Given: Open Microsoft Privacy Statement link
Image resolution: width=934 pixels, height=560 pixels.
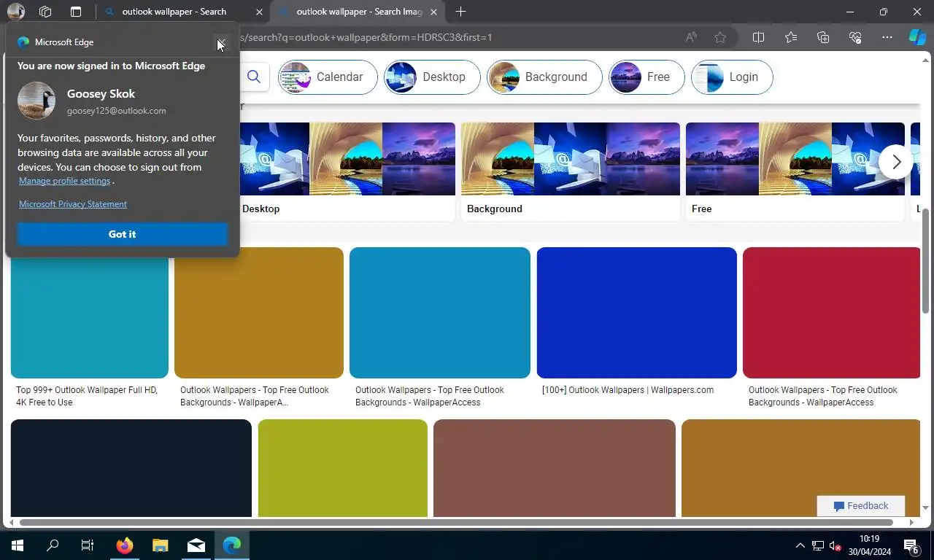Looking at the screenshot, I should 73,204.
